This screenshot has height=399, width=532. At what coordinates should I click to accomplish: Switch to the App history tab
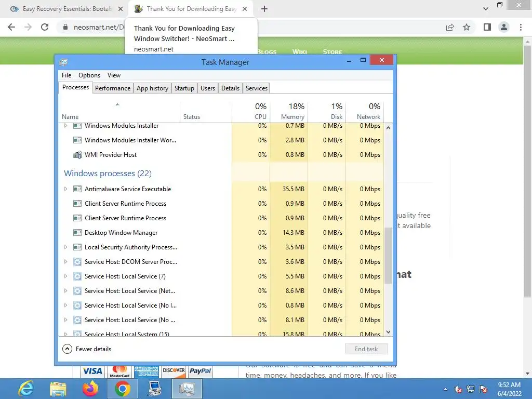[152, 88]
